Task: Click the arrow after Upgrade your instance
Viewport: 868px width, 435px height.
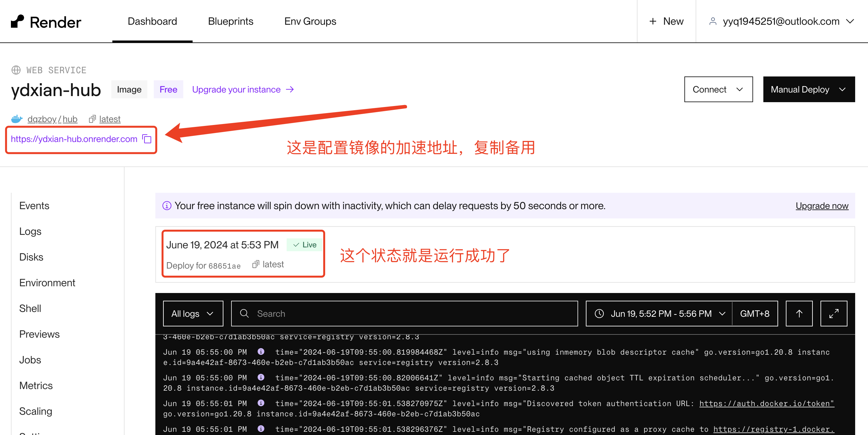Action: tap(290, 89)
